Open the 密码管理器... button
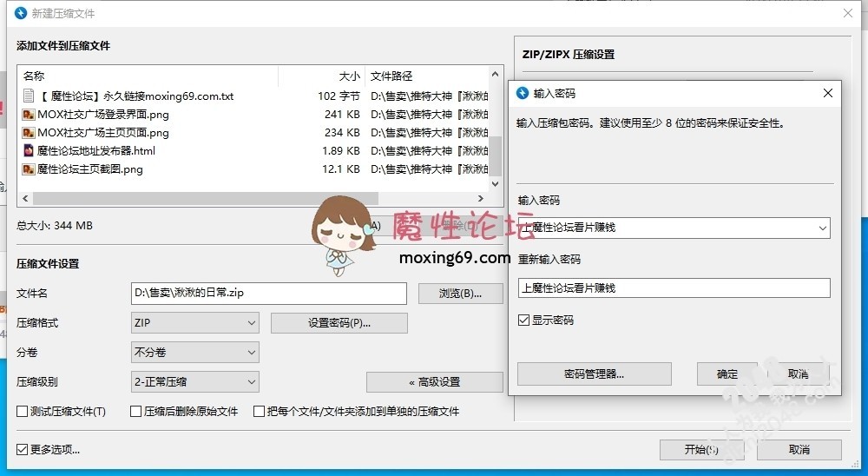 (595, 374)
